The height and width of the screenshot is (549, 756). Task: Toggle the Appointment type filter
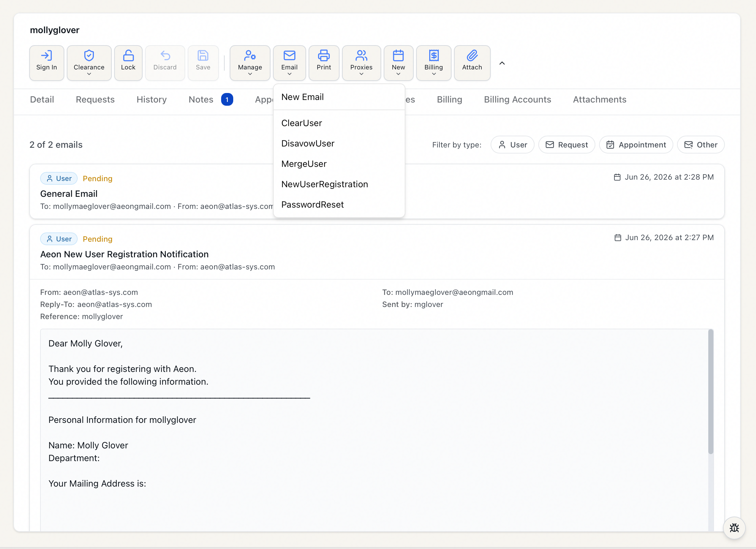(636, 145)
